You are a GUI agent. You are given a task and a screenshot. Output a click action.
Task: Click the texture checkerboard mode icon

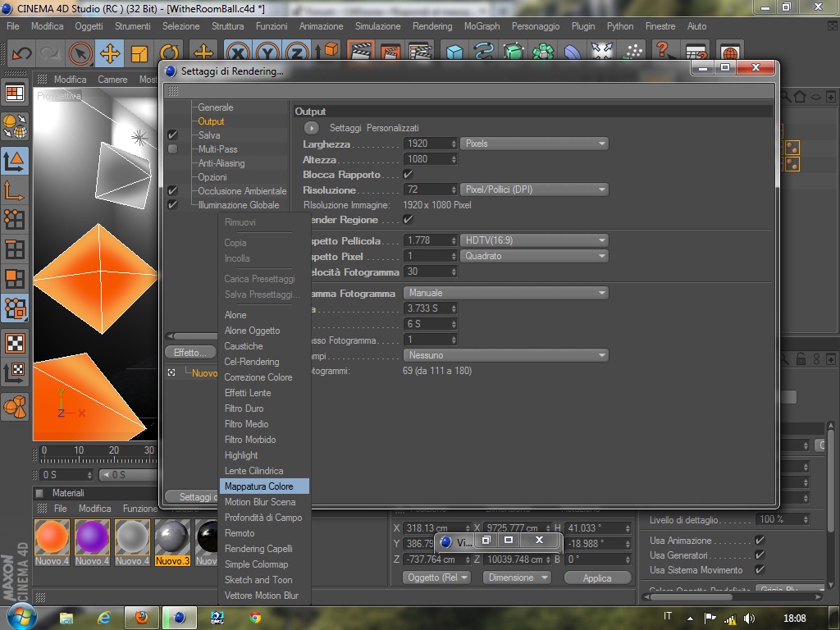(x=15, y=343)
